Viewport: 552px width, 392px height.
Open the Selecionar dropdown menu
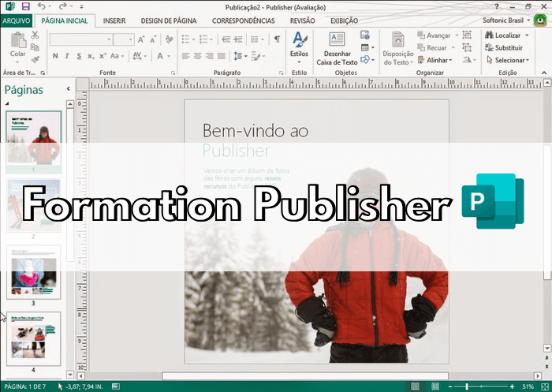pyautogui.click(x=509, y=60)
